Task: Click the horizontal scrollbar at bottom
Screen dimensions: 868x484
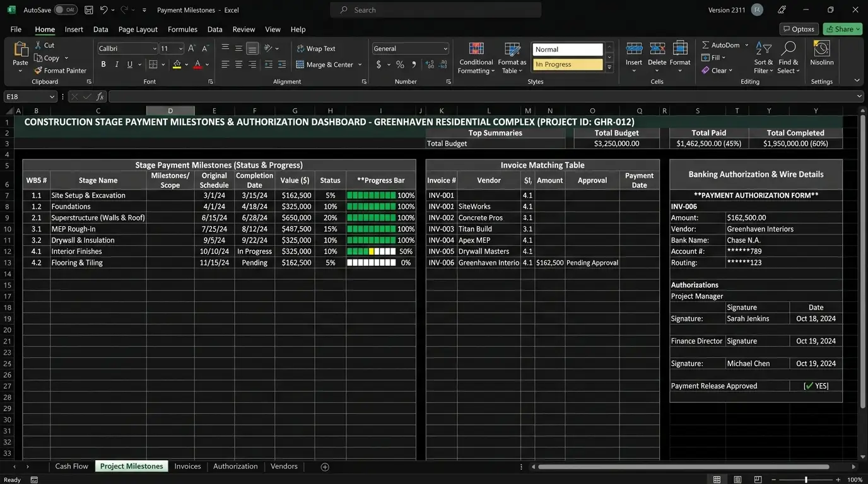Action: click(683, 467)
